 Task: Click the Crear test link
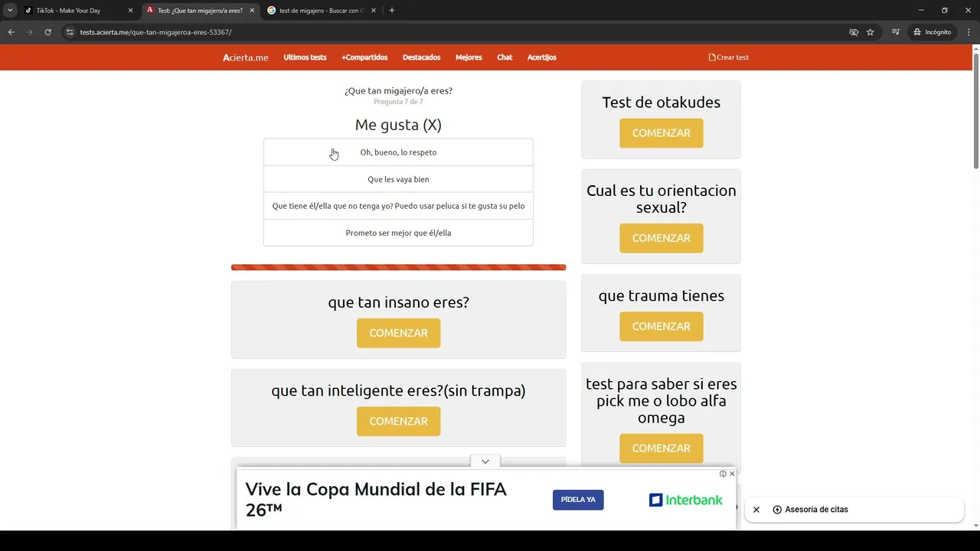729,57
